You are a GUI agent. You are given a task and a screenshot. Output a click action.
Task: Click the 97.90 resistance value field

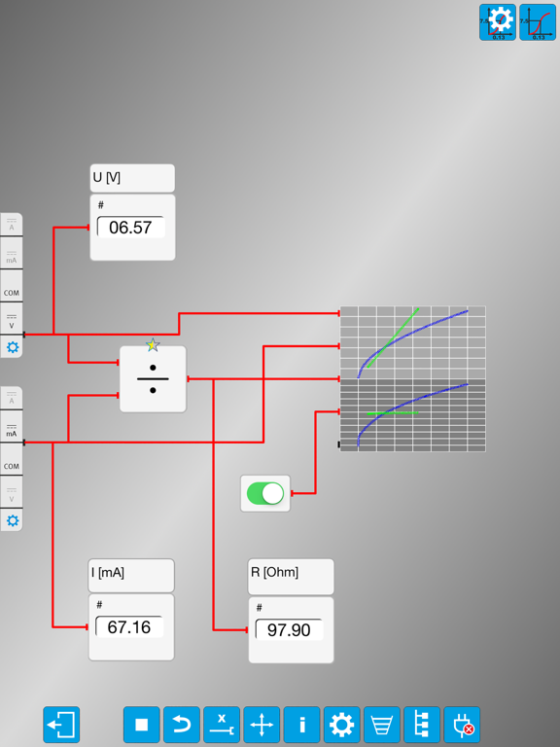[289, 630]
